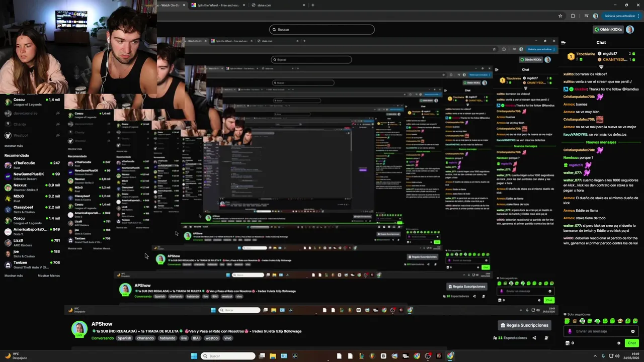644x362 pixels.
Task: Send message with green Chat button
Action: [x=632, y=343]
